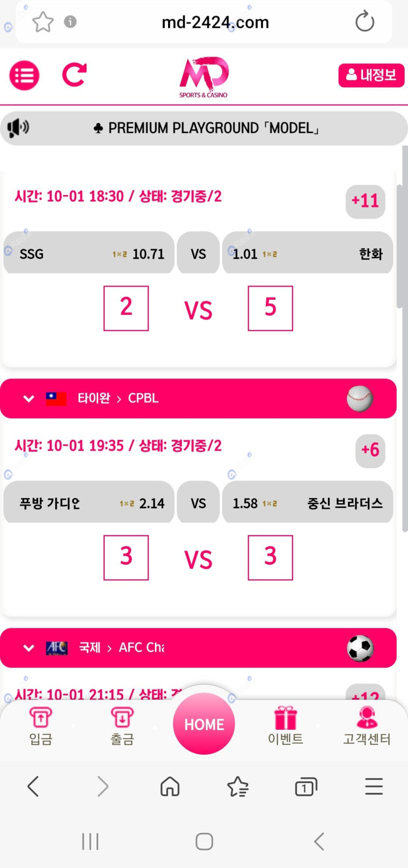Expand +6 more bets for CPBL match

[370, 450]
